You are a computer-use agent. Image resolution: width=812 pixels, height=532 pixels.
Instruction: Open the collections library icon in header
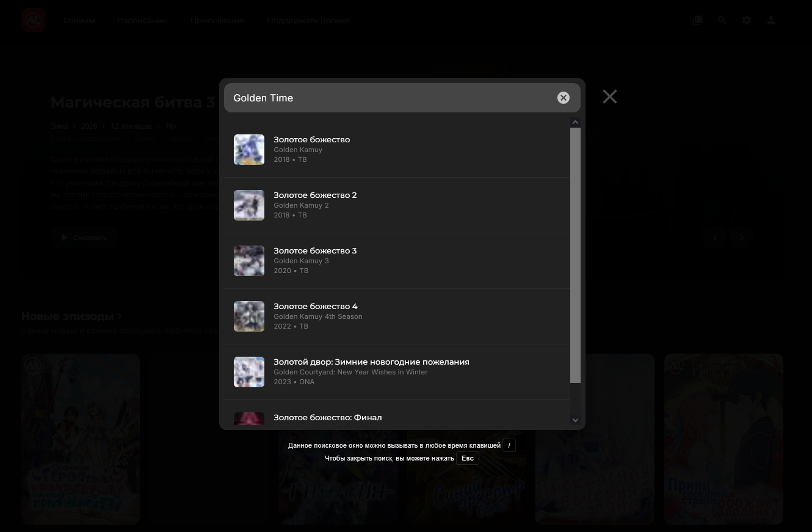pos(698,20)
